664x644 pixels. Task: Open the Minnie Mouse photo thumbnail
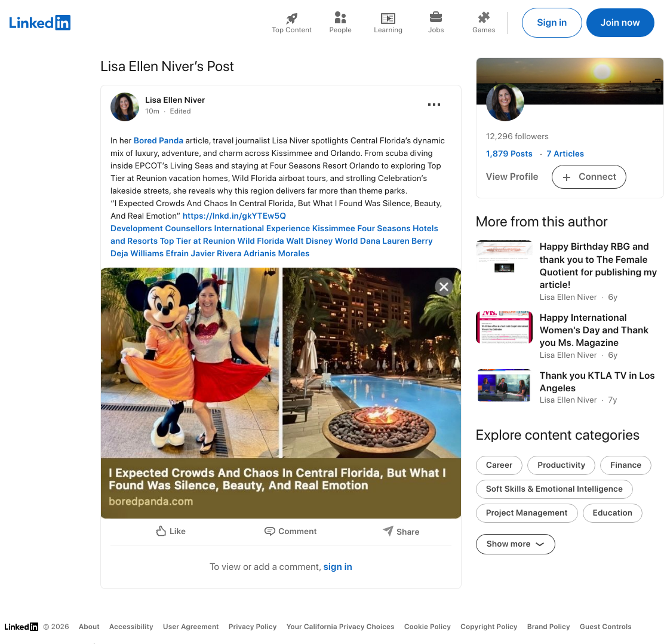(190, 363)
